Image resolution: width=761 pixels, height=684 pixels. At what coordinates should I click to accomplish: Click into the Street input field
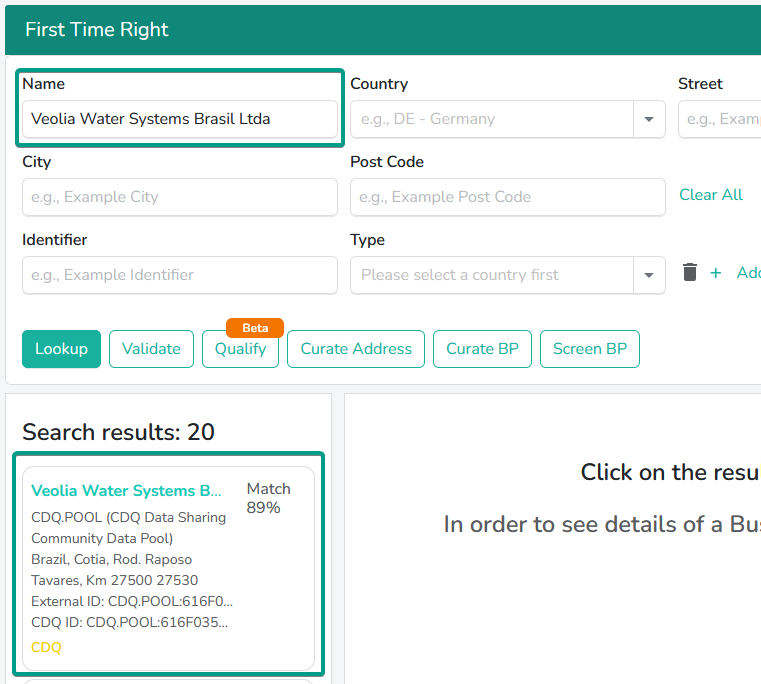point(720,119)
